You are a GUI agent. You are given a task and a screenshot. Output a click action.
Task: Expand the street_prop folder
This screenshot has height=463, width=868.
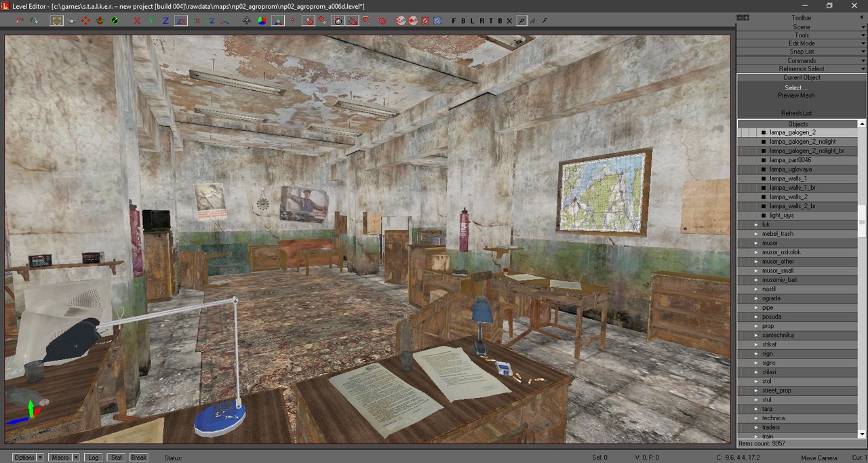pos(756,390)
